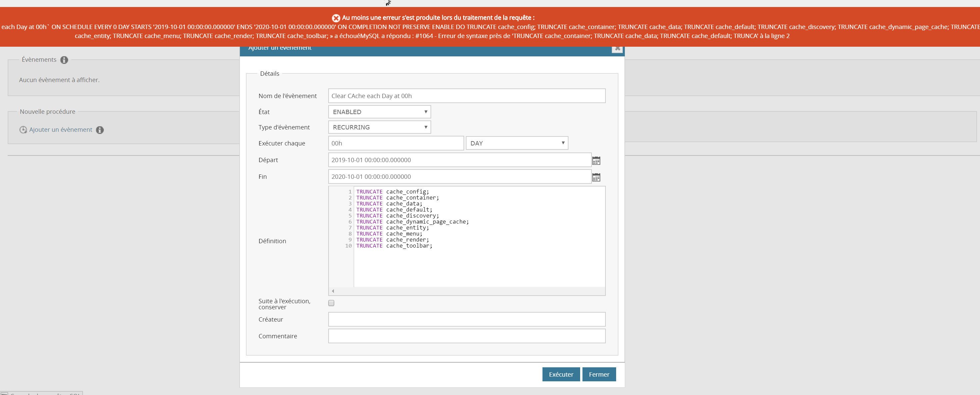Click the Nom de l'évènement input field
980x395 pixels.
(x=467, y=96)
